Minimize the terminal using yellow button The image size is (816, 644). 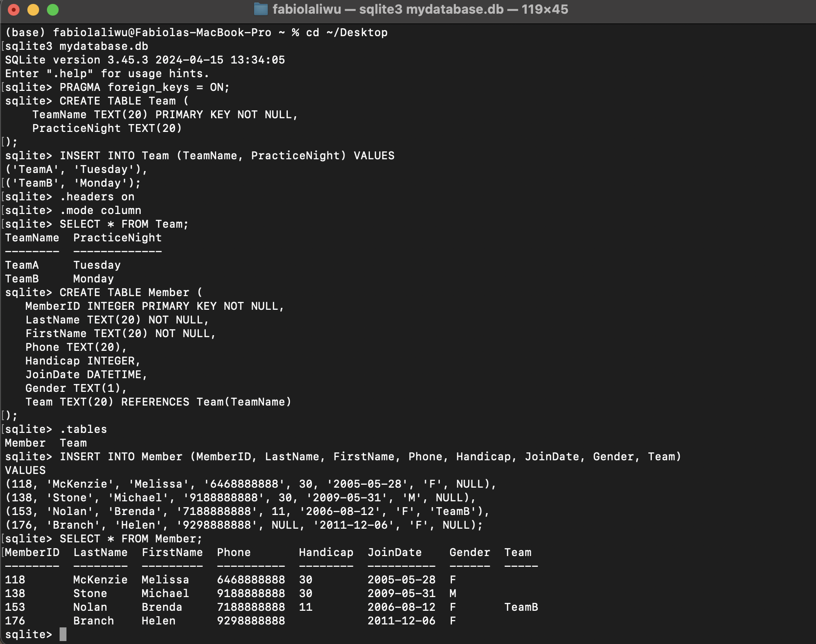click(x=33, y=9)
